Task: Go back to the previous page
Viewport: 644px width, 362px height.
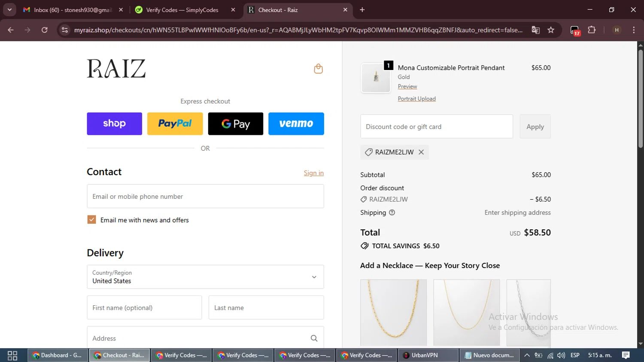Action: click(11, 30)
